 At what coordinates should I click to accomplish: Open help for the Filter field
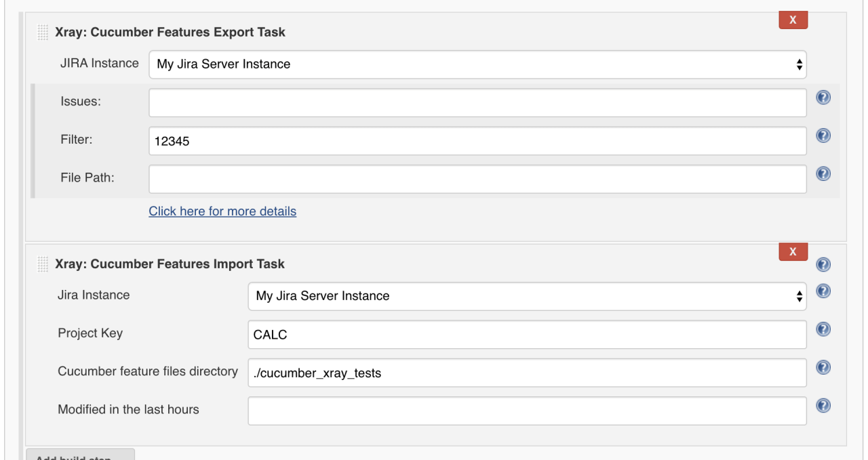click(823, 135)
